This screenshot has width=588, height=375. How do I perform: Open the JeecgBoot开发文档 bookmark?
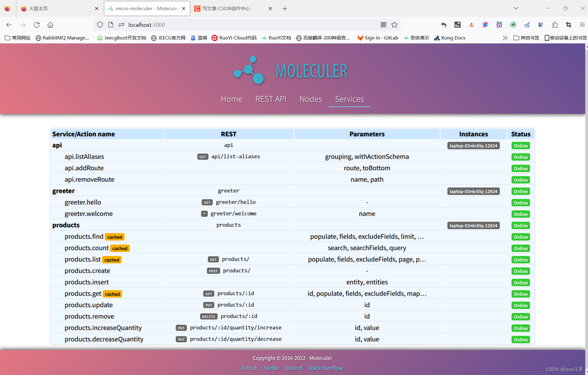tap(121, 38)
